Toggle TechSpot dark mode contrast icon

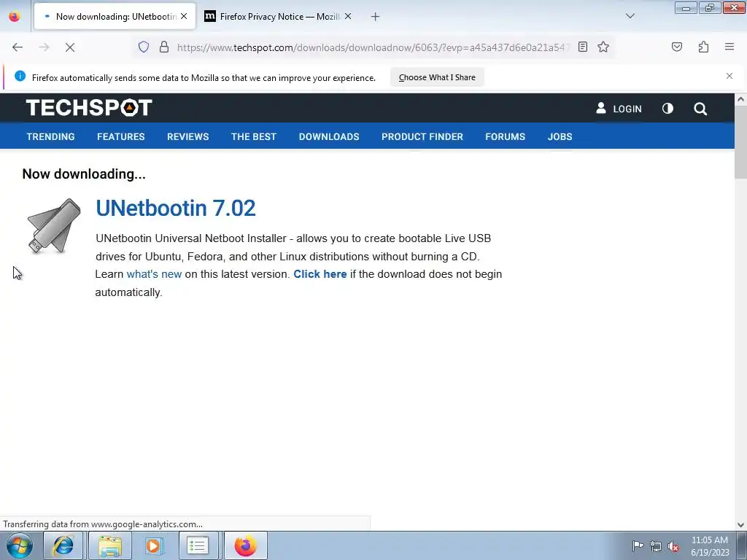point(668,109)
